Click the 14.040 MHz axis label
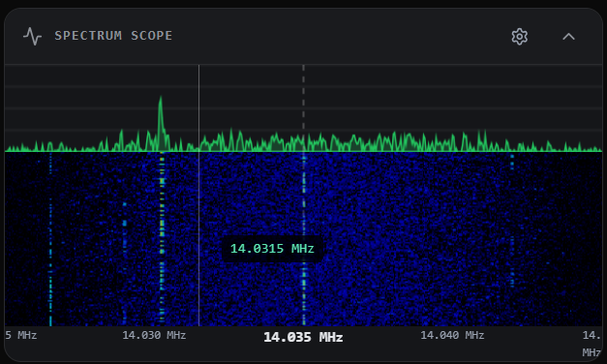Screen dimensions: 607x364 452,335
